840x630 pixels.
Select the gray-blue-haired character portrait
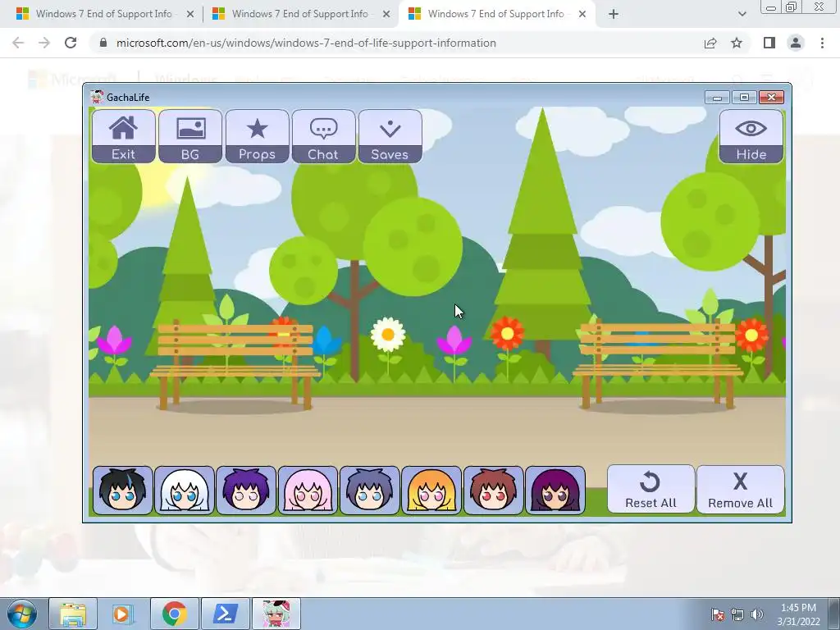click(x=370, y=491)
